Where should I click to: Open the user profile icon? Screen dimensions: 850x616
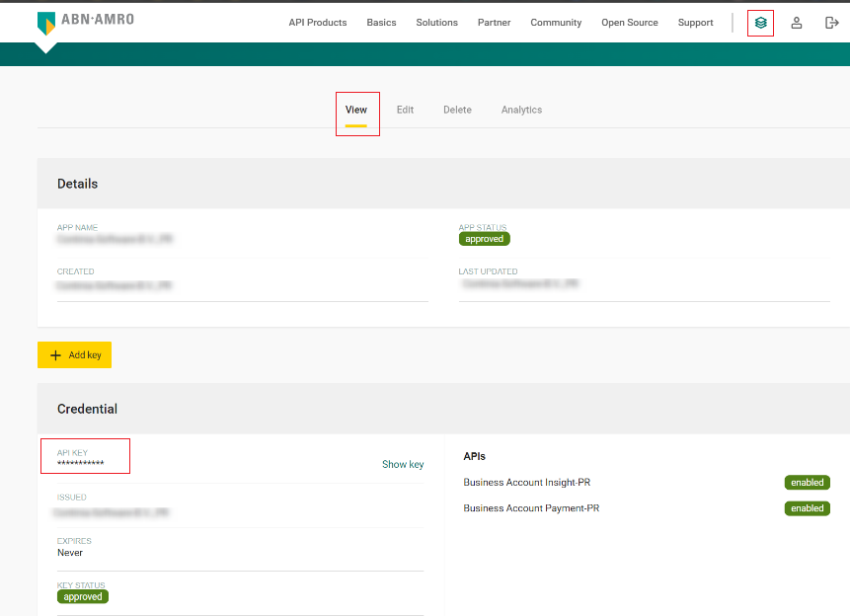(x=797, y=23)
